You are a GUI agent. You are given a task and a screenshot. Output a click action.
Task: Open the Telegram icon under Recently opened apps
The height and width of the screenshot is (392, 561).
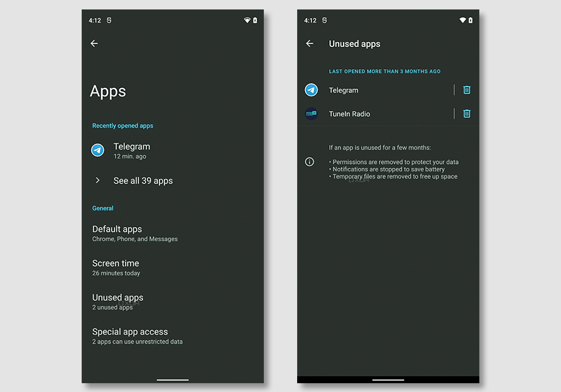(x=97, y=150)
